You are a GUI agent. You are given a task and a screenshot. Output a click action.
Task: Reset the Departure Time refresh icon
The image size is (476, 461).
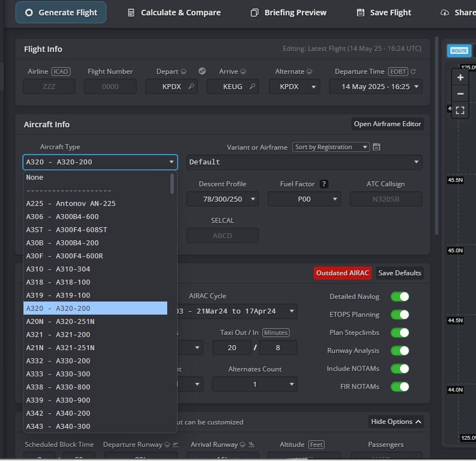pyautogui.click(x=413, y=72)
